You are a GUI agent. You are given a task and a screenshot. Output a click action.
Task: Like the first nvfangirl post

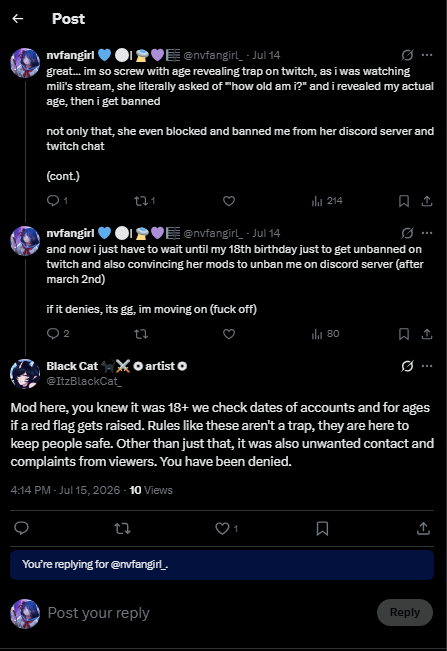[x=229, y=201]
